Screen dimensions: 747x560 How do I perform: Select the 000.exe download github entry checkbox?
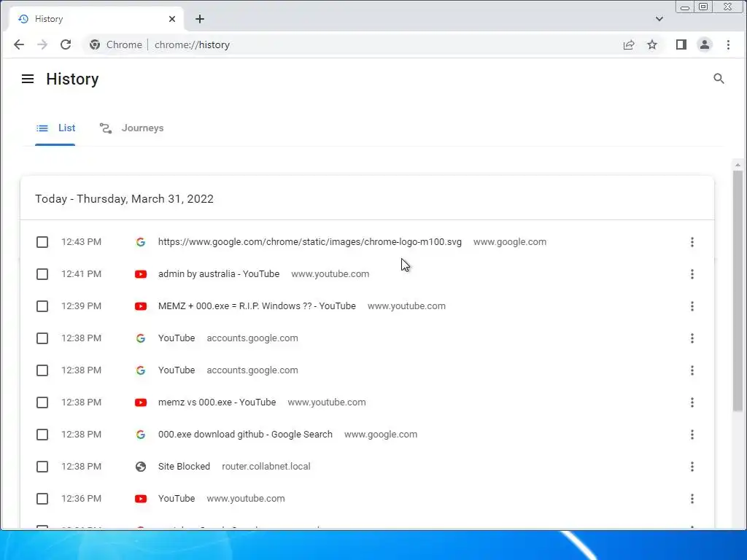(x=42, y=435)
